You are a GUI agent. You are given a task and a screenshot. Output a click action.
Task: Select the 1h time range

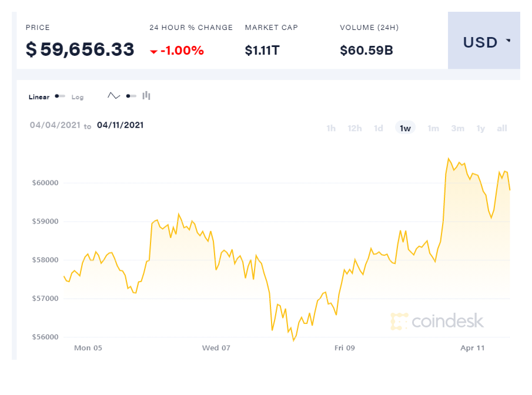[331, 128]
